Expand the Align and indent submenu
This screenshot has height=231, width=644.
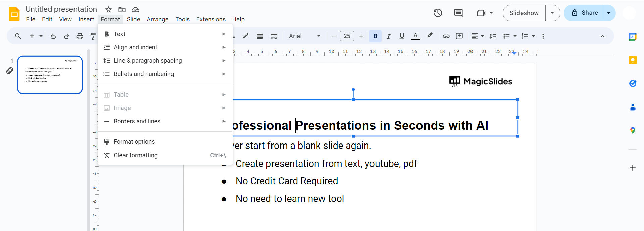tap(165, 47)
